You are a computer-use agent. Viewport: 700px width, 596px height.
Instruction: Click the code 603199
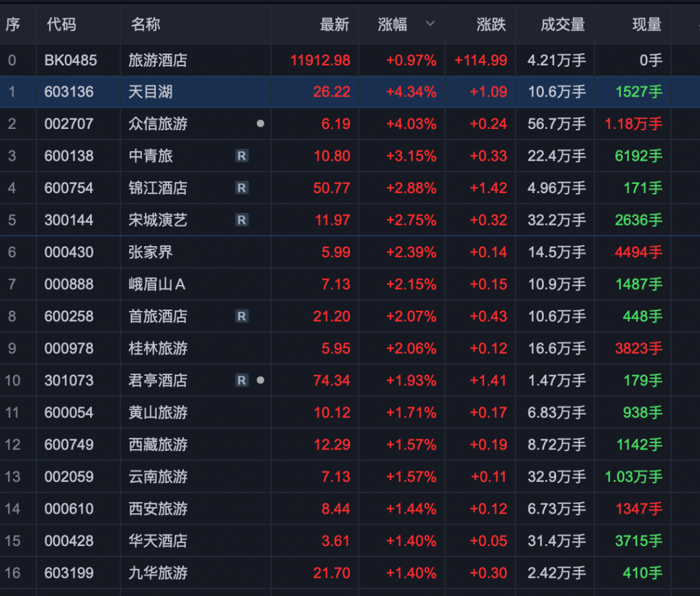69,573
